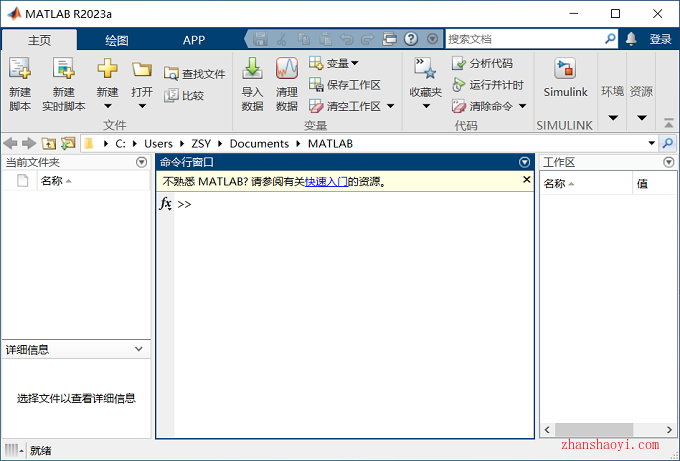Screen dimensions: 680x461
Task: Click Workspace Value (值) column header
Action: 654,183
